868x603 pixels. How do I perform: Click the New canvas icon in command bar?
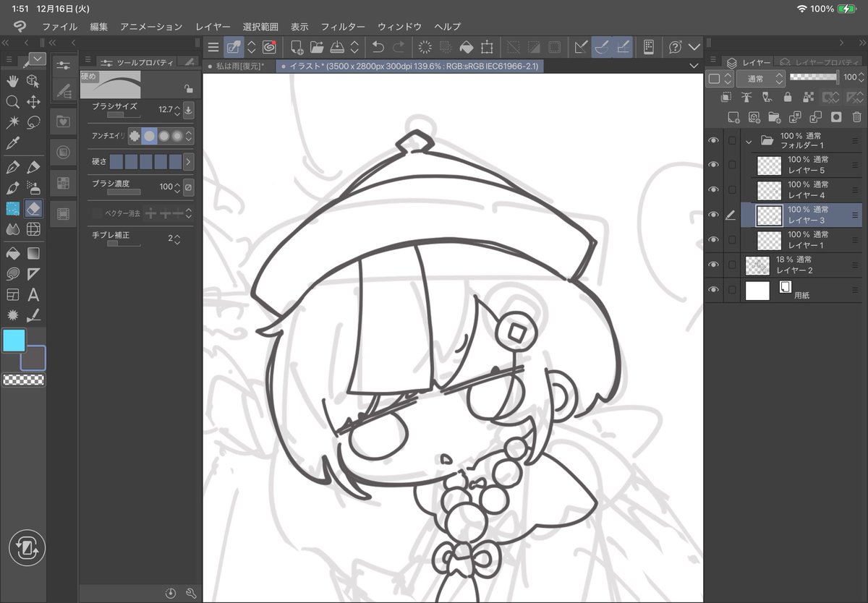(x=297, y=47)
